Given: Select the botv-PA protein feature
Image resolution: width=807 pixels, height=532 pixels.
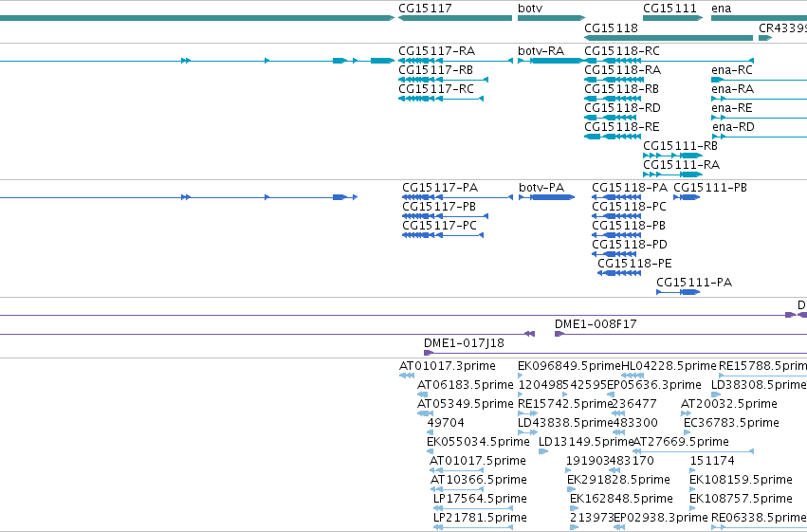Looking at the screenshot, I should (x=546, y=197).
